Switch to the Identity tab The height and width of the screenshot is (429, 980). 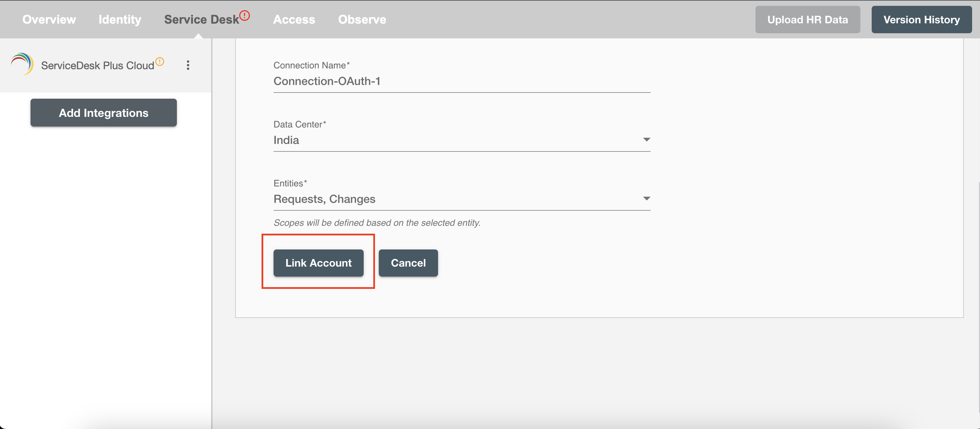coord(120,20)
